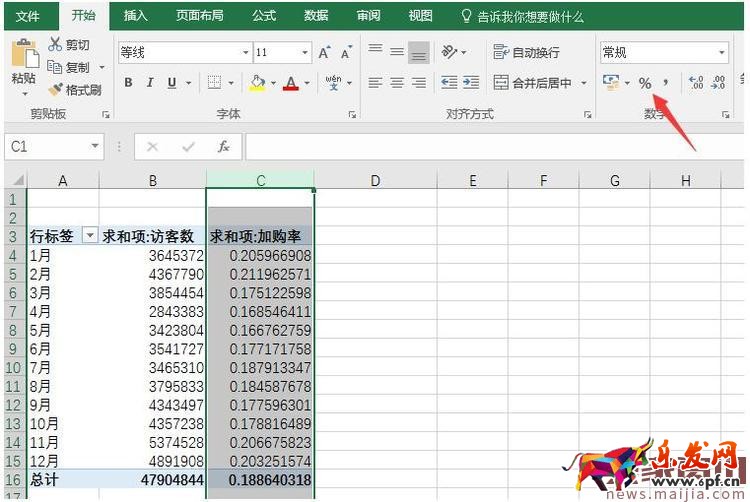Align text to bottom
Image resolution: width=750 pixels, height=502 pixels.
click(x=419, y=52)
